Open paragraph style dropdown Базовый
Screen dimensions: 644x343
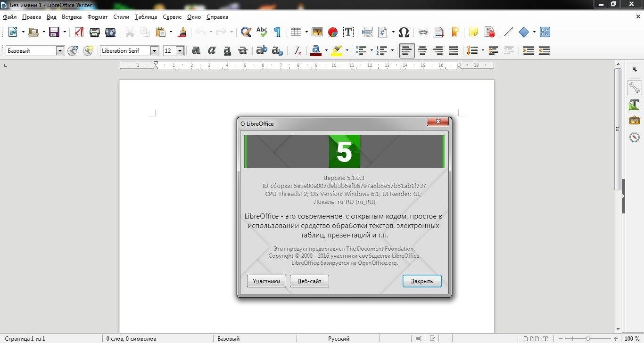click(60, 50)
